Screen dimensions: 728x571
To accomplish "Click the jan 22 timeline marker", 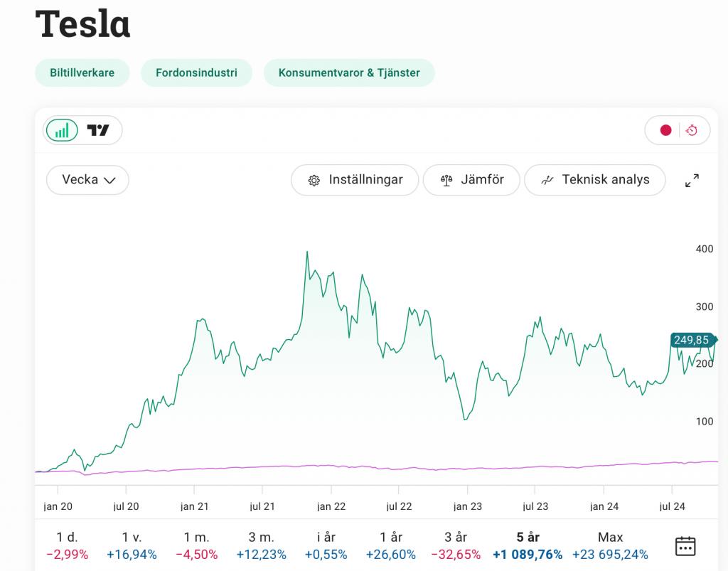I will click(331, 506).
